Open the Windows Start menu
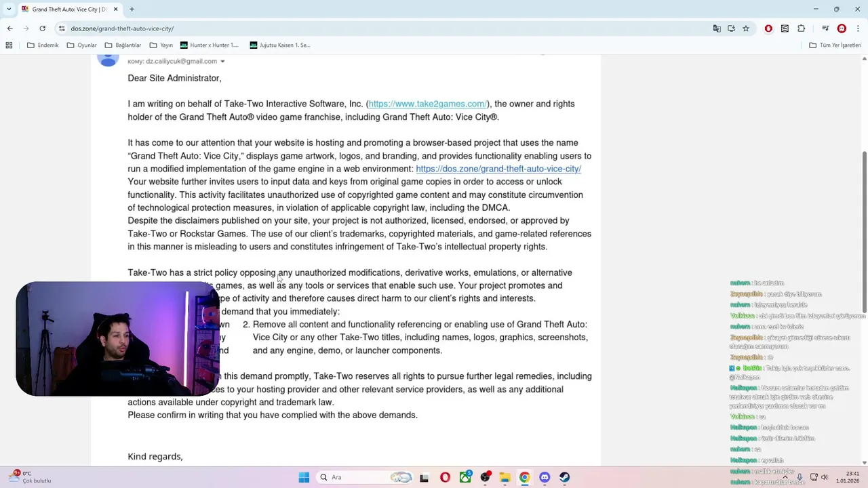Screen dimensions: 868x488 click(304, 477)
